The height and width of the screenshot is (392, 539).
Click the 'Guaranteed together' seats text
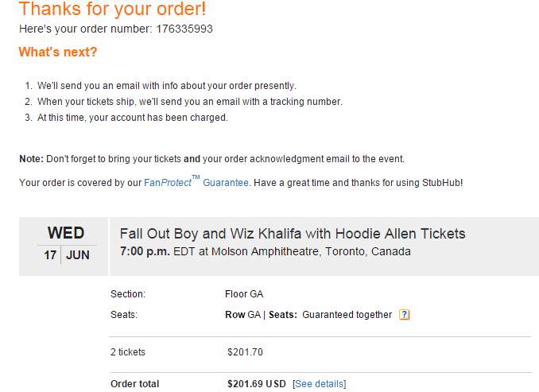pyautogui.click(x=347, y=315)
